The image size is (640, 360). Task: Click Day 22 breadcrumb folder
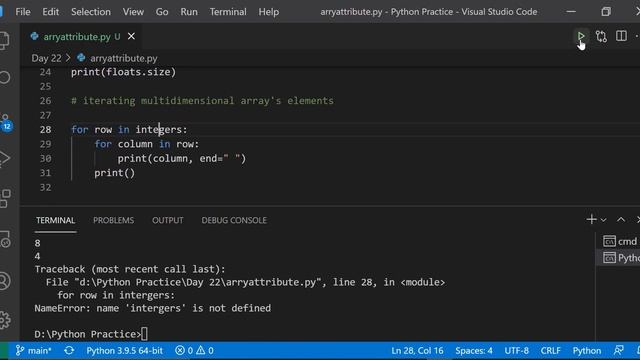click(46, 58)
